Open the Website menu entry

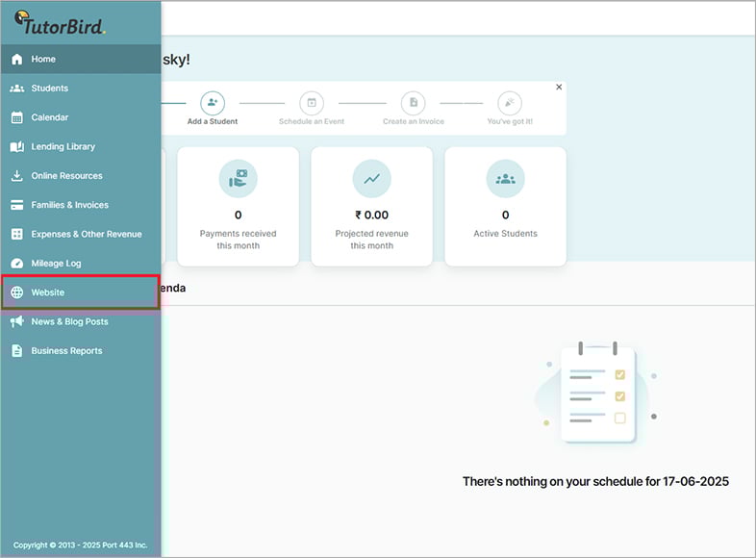pos(81,292)
